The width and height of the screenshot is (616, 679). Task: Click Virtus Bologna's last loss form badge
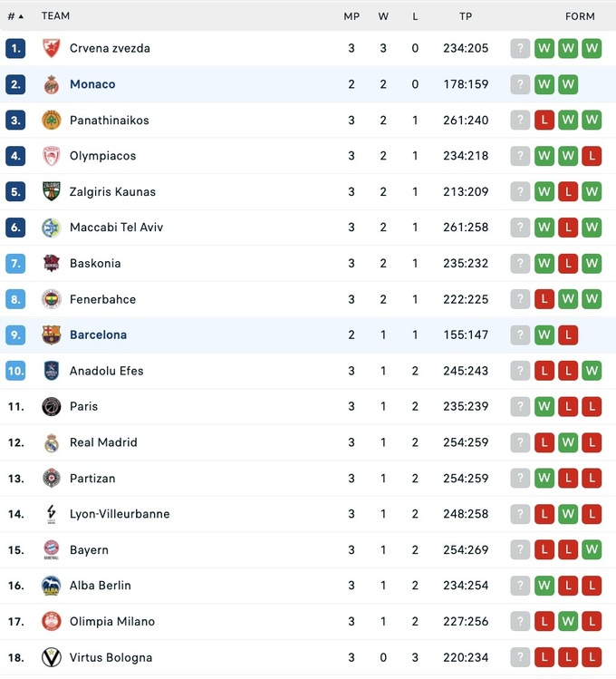click(x=592, y=657)
